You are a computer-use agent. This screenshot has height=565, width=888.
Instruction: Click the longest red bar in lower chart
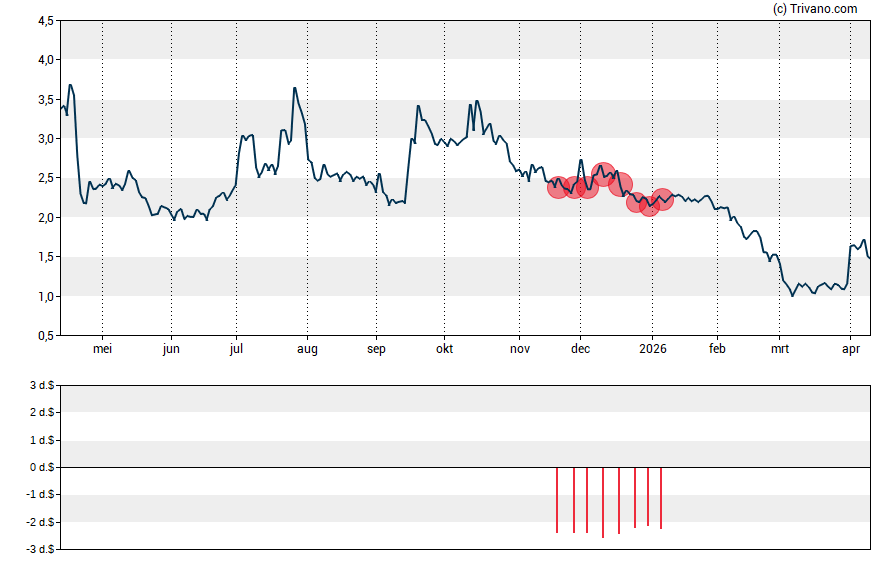pyautogui.click(x=603, y=502)
